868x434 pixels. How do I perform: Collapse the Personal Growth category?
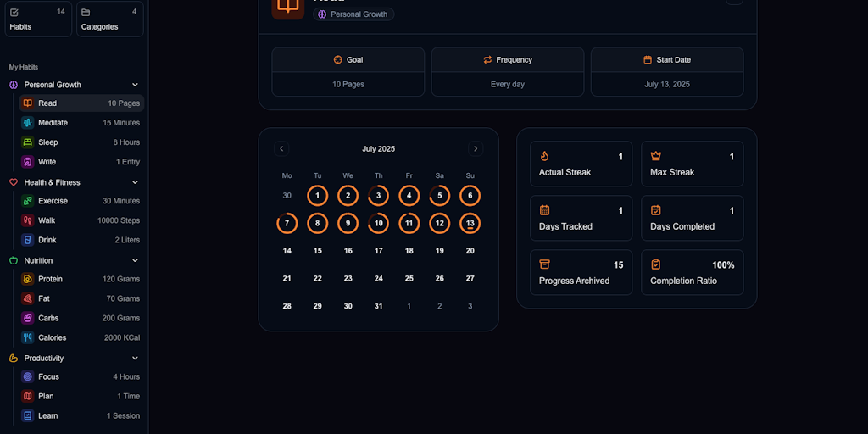coord(135,85)
